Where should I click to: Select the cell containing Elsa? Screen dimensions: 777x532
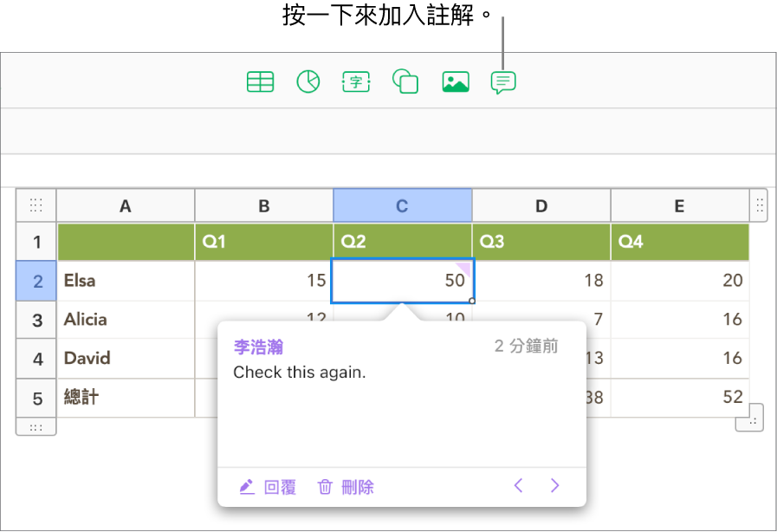125,281
